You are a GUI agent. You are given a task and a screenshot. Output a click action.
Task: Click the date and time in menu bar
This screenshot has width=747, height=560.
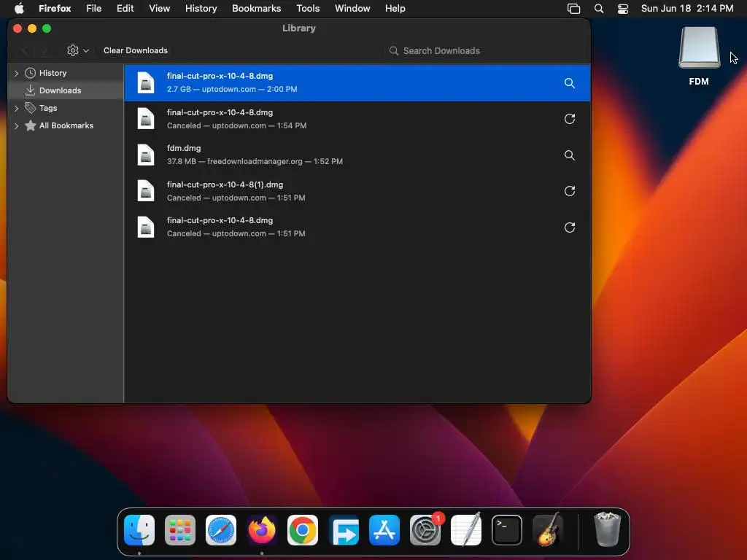pos(687,9)
